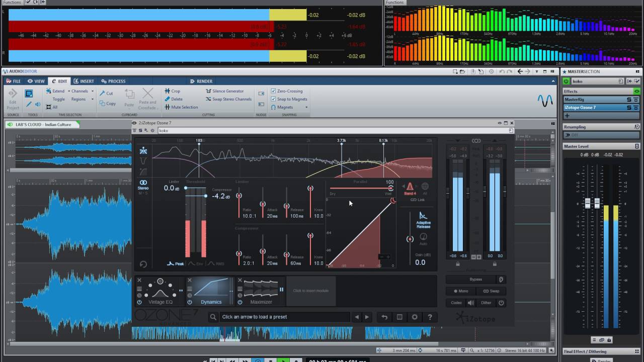This screenshot has width=644, height=362.
Task: Switch to the Insert tab
Action: coord(84,81)
